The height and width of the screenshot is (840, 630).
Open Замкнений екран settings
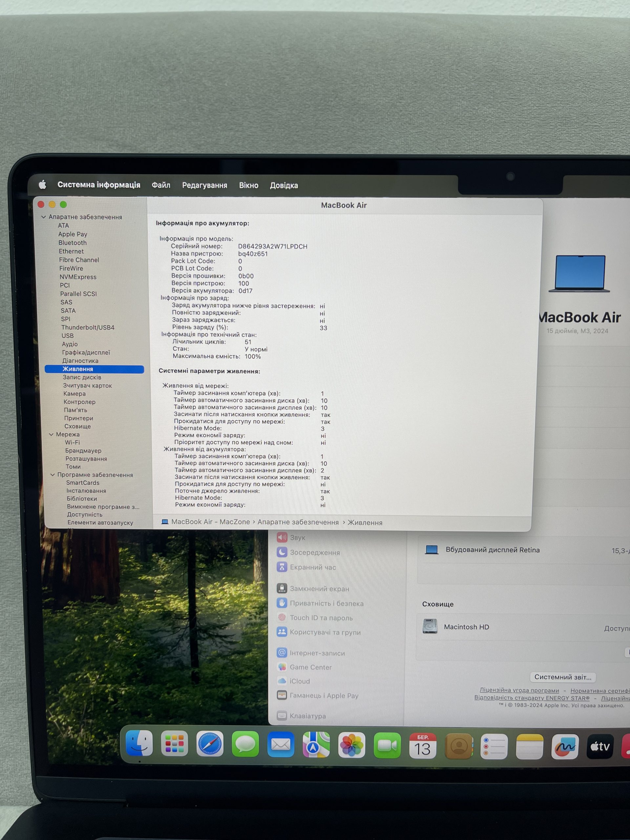(313, 589)
